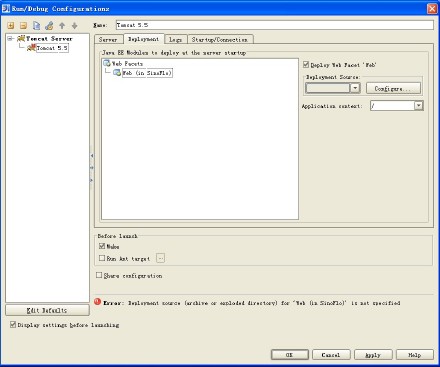Click the Apply button
The image size is (440, 367).
point(373,355)
